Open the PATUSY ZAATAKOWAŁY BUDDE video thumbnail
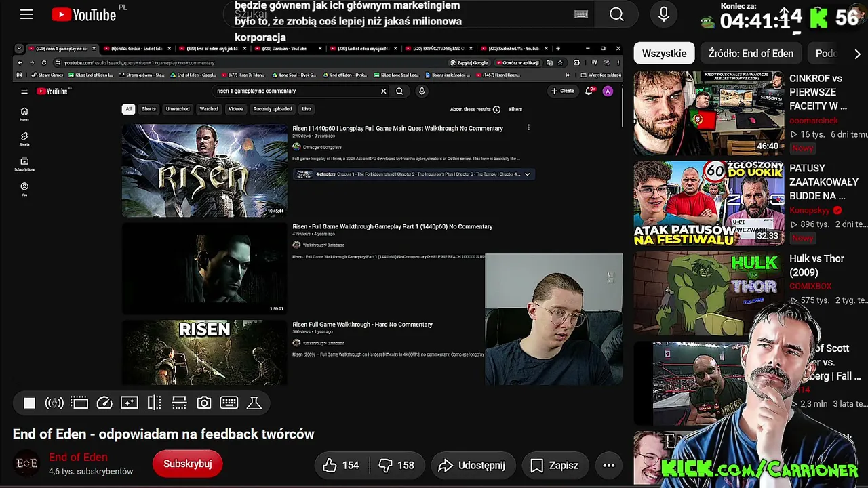This screenshot has height=488, width=868. (709, 203)
